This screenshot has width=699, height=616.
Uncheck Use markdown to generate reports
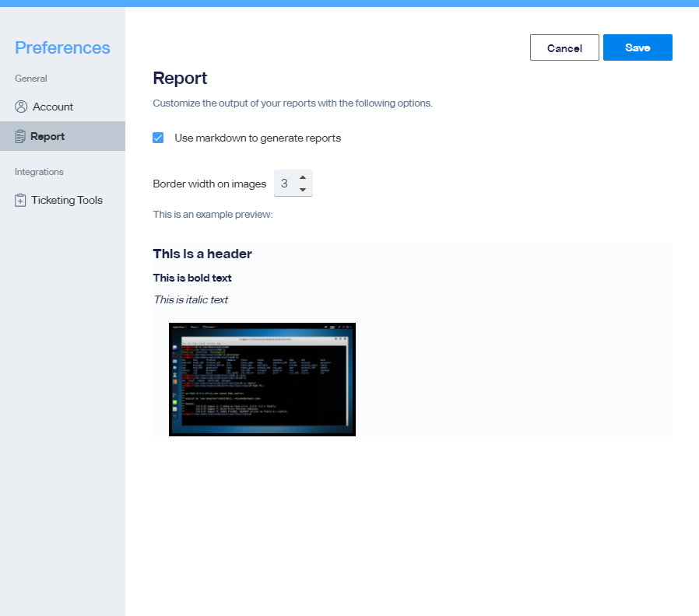point(158,138)
